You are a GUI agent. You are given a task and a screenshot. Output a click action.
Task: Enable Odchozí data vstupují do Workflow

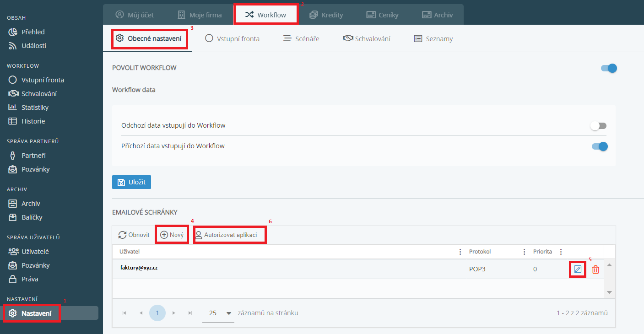pyautogui.click(x=598, y=126)
